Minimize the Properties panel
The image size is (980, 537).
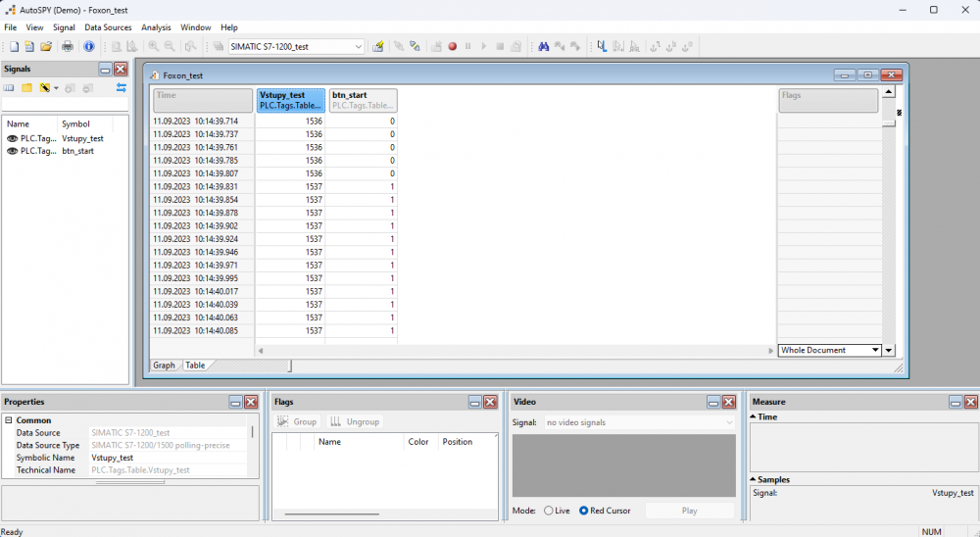tap(235, 402)
